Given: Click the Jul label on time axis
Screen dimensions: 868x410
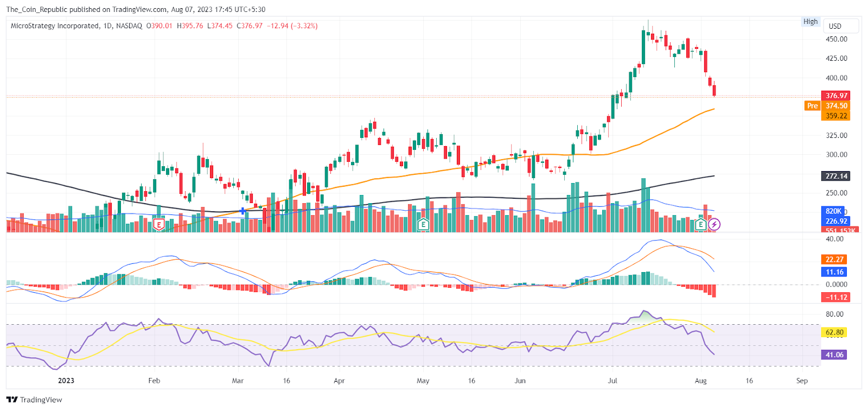Looking at the screenshot, I should point(612,381).
